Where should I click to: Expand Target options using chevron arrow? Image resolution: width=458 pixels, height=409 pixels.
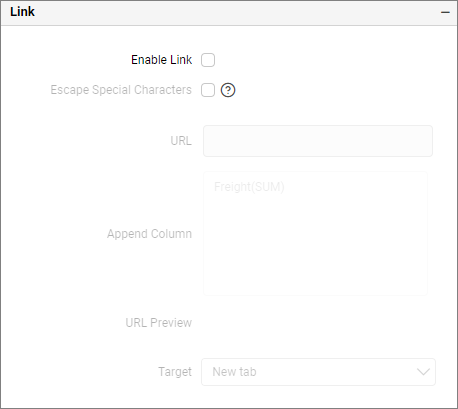[x=423, y=372]
